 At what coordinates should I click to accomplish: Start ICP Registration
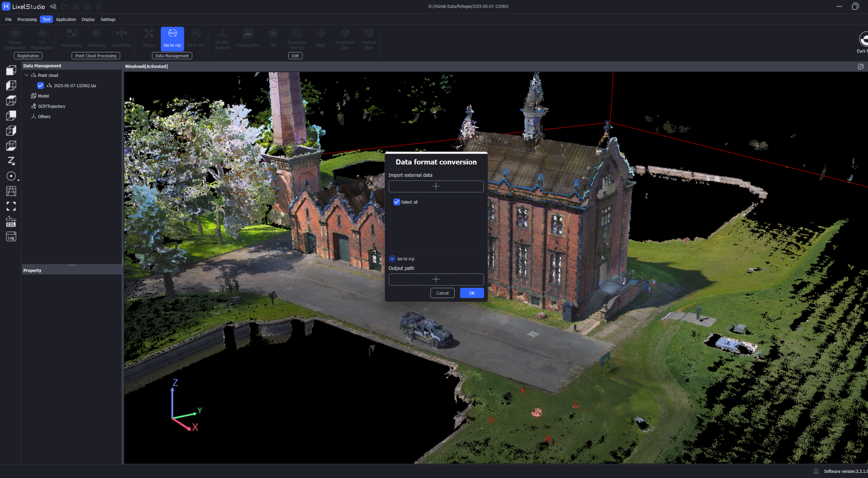click(x=42, y=38)
